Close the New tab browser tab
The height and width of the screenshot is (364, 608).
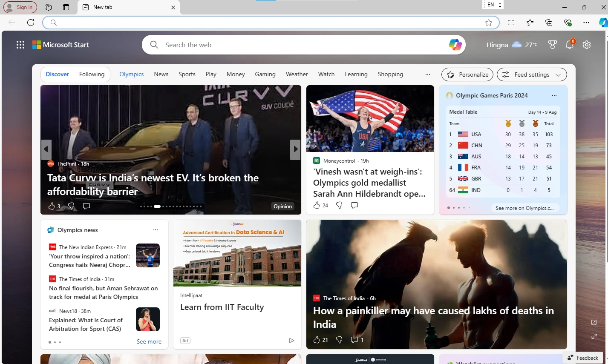click(x=173, y=7)
